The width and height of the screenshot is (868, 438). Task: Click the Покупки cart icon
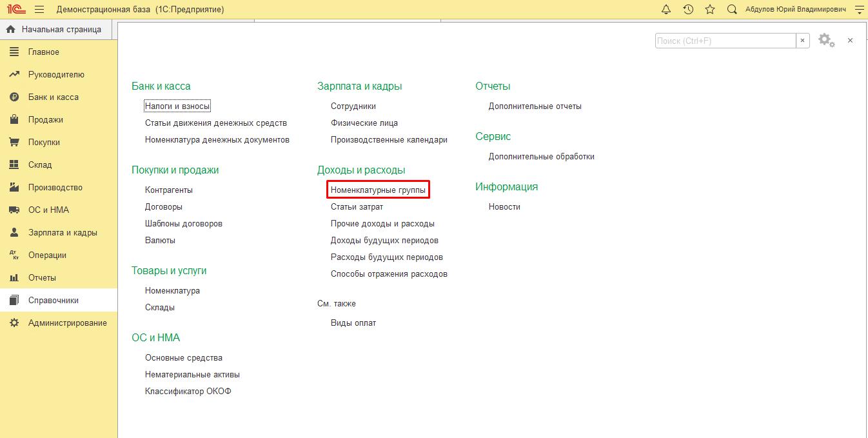point(14,142)
